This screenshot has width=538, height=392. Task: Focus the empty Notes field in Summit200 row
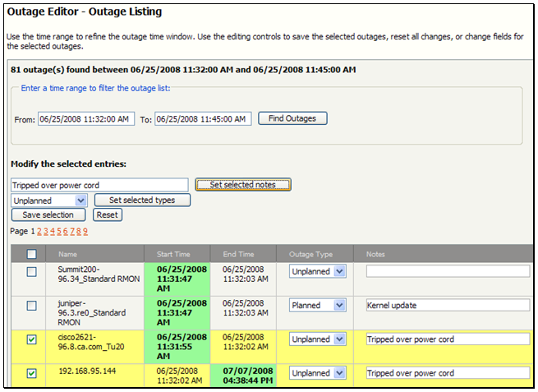(448, 271)
